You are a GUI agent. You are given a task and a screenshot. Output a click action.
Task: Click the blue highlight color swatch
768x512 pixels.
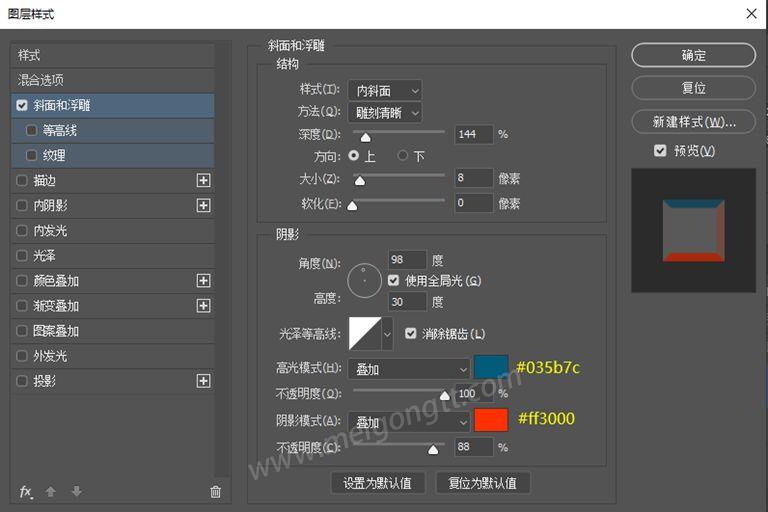click(491, 367)
